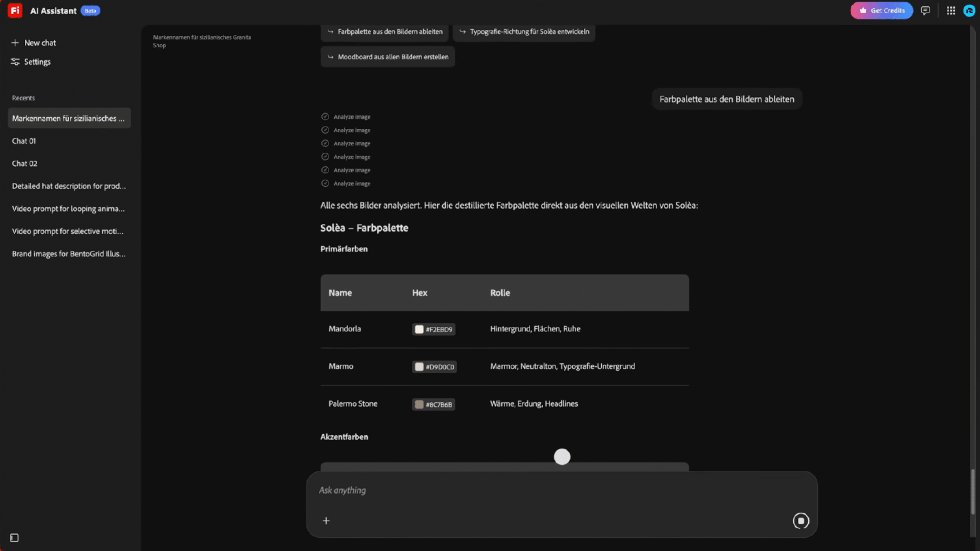Click the plus attachment icon in prompt box
This screenshot has height=551, width=980.
point(326,521)
